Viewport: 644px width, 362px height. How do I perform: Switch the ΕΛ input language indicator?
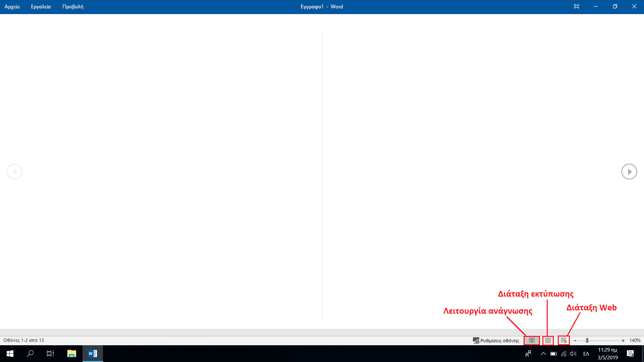point(586,354)
